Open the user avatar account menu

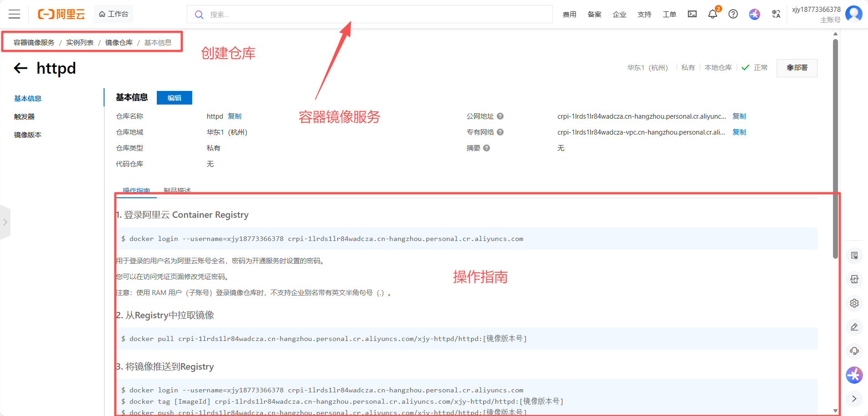(x=854, y=14)
